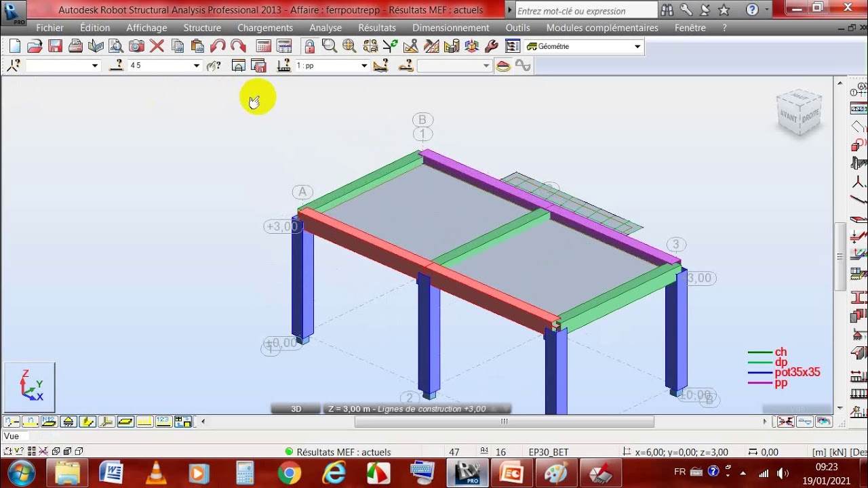Click the zoom all globe icon
868x488 pixels.
(349, 46)
